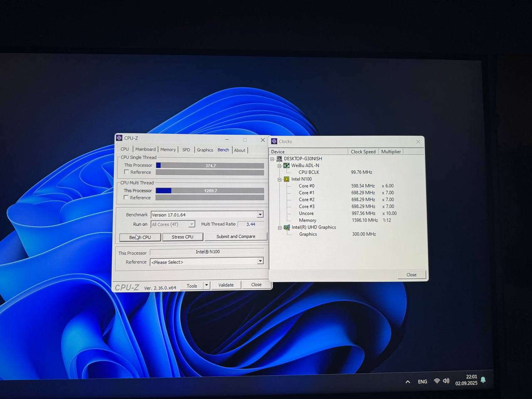
Task: Click Submit and Compare
Action: [x=236, y=236]
